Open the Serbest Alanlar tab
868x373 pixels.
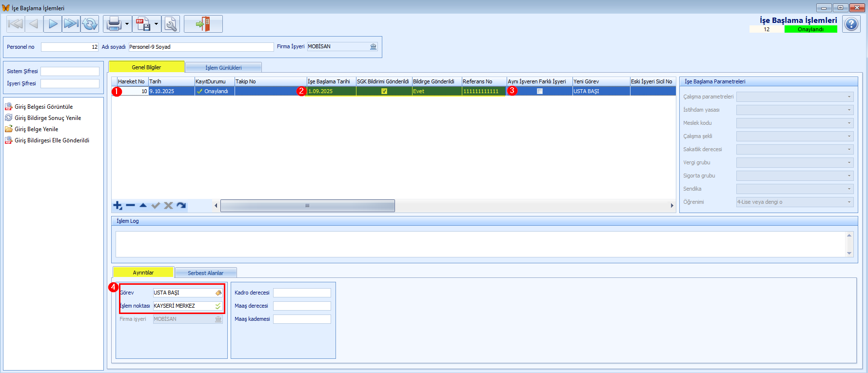pos(205,273)
